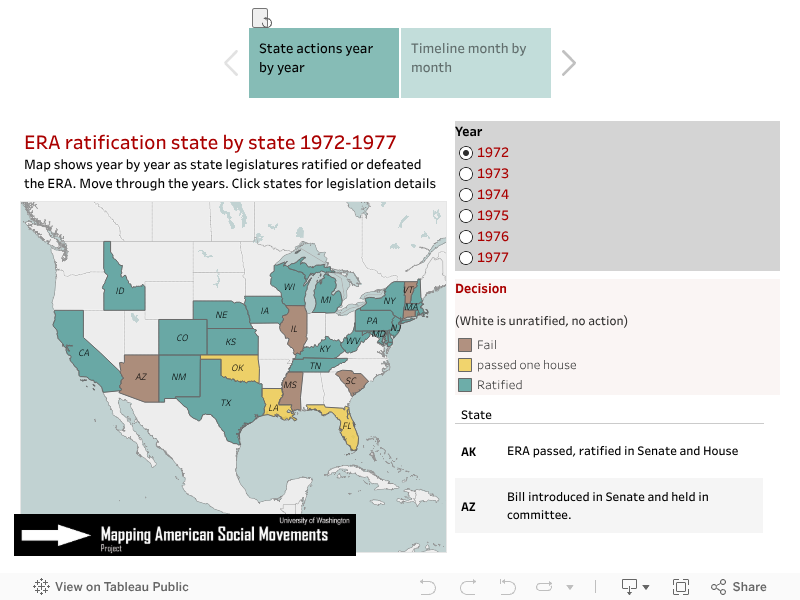This screenshot has height=600, width=800.
Task: Select State actions year by year tab
Action: point(324,63)
